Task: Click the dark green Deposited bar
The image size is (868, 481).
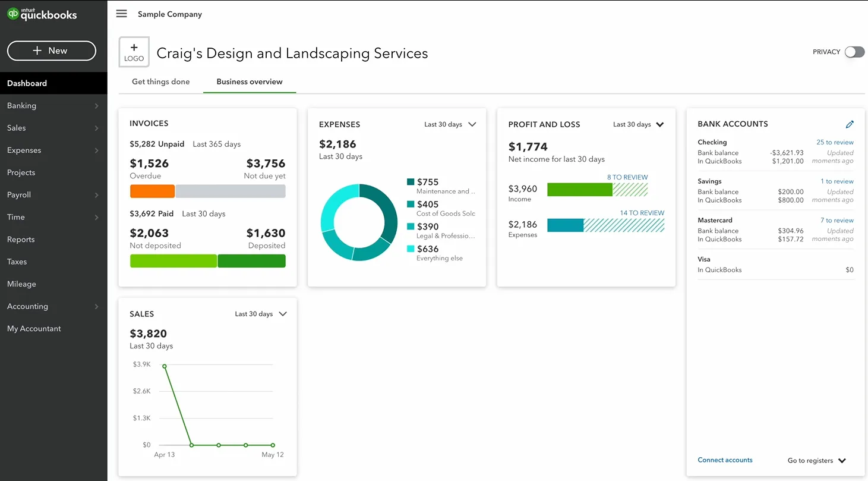Action: [252, 261]
